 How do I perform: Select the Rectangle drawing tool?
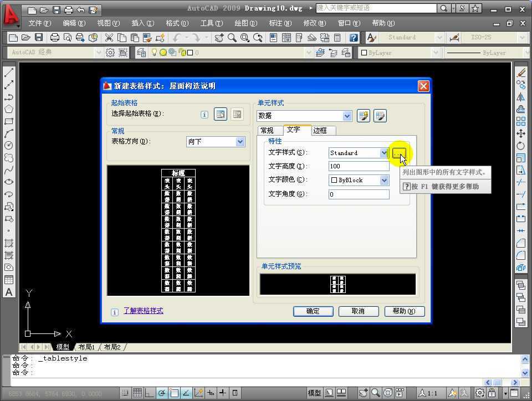(9, 121)
